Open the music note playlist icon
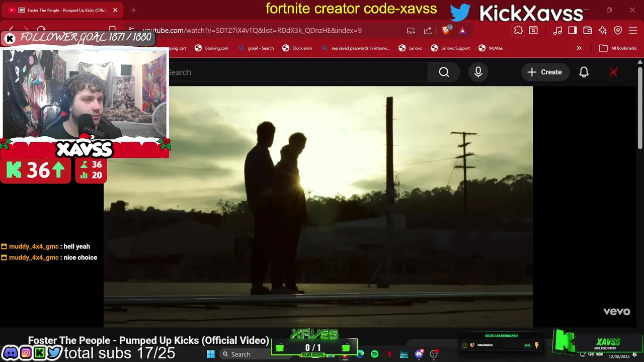Screen dimensions: 644x362 coord(557,30)
